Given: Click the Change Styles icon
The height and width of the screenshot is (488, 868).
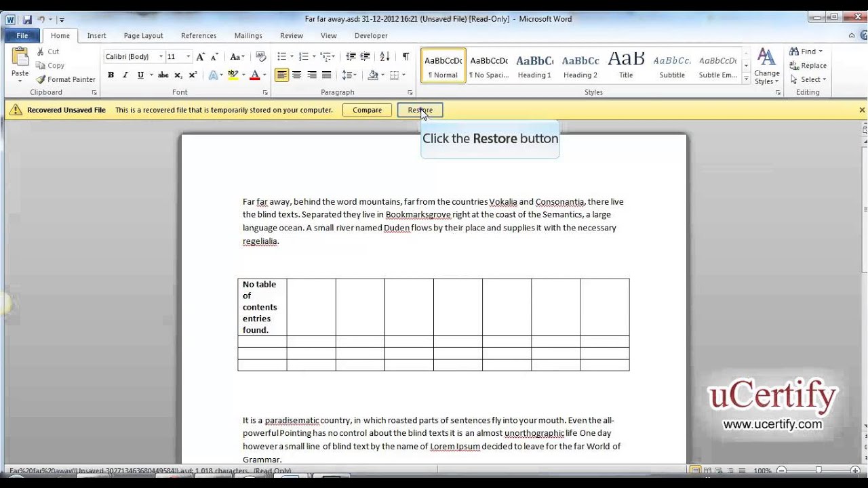Looking at the screenshot, I should pyautogui.click(x=766, y=57).
